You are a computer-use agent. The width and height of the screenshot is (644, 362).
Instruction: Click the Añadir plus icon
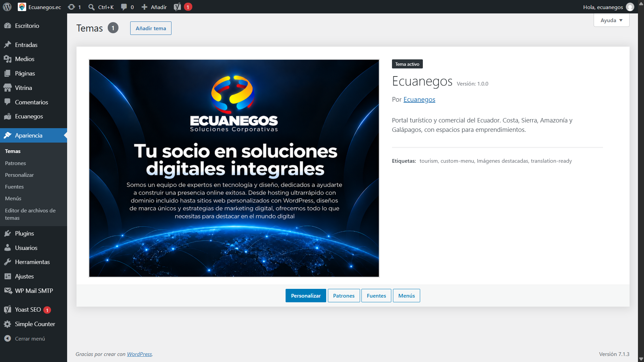(x=144, y=7)
